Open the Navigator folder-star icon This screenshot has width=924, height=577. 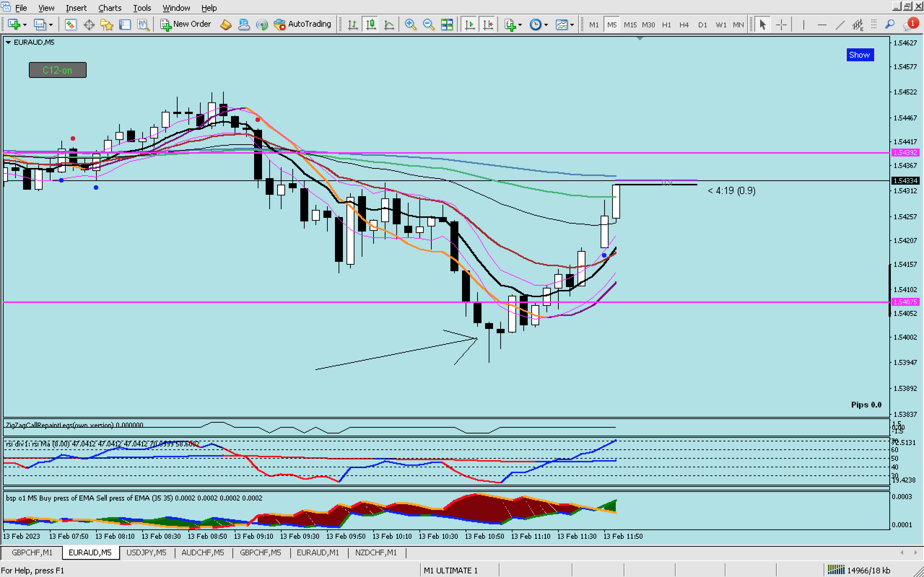tap(106, 25)
